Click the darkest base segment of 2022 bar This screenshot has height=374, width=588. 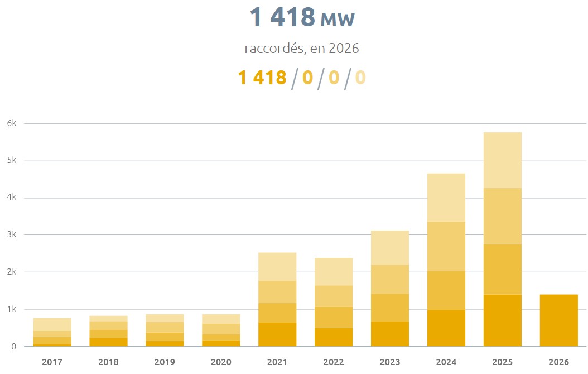tap(334, 337)
